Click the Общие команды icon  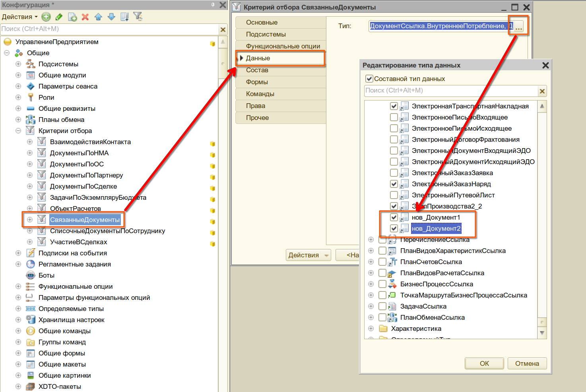31,331
